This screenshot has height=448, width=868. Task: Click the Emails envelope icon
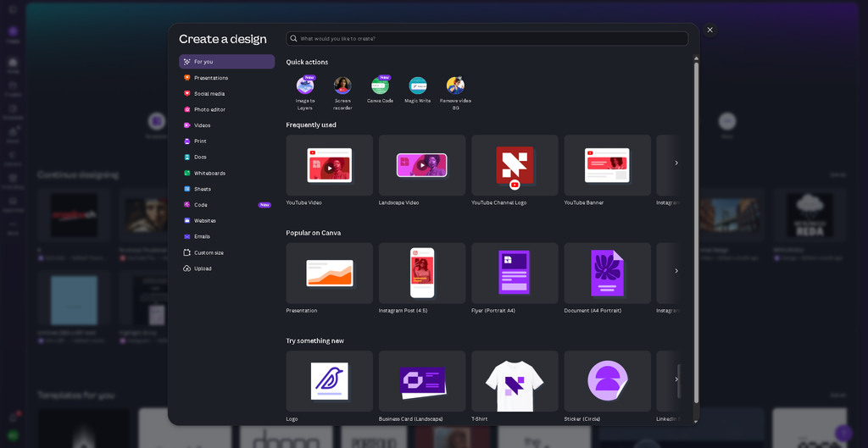(x=187, y=236)
